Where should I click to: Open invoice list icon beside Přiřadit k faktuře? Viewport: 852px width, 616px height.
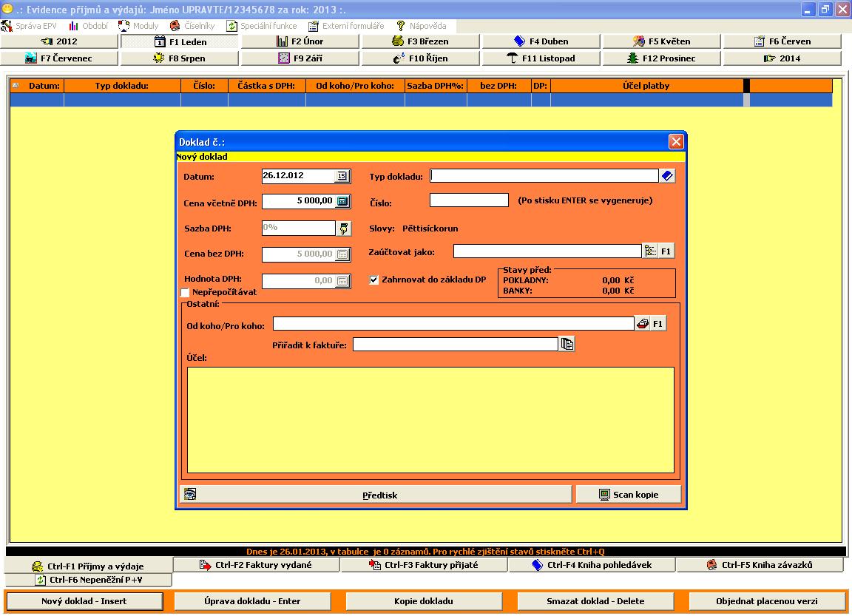567,345
